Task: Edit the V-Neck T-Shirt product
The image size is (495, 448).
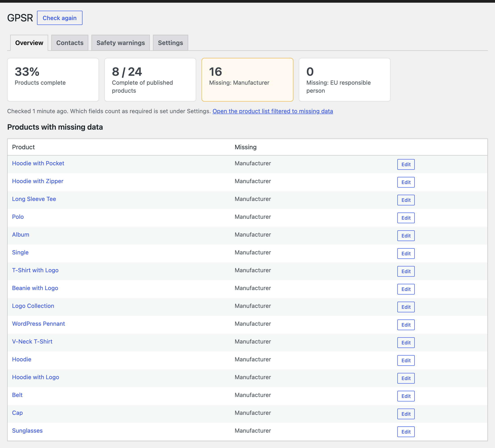Action: 406,343
